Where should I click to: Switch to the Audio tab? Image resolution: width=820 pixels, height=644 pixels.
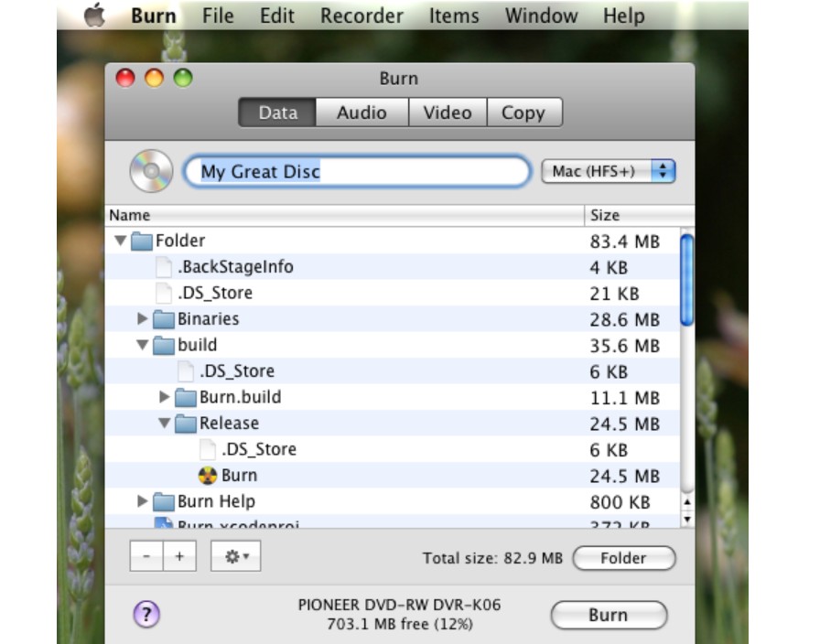click(x=361, y=113)
